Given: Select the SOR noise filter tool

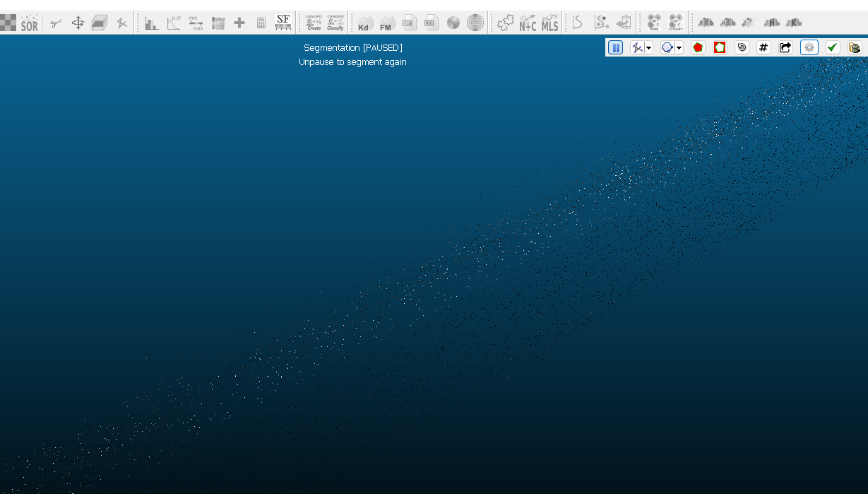Looking at the screenshot, I should tap(29, 23).
